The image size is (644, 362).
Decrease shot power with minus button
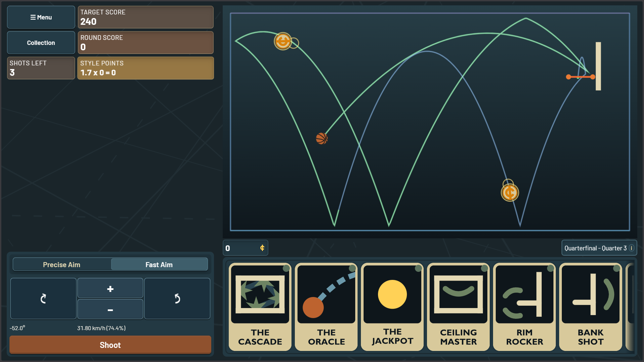click(110, 309)
